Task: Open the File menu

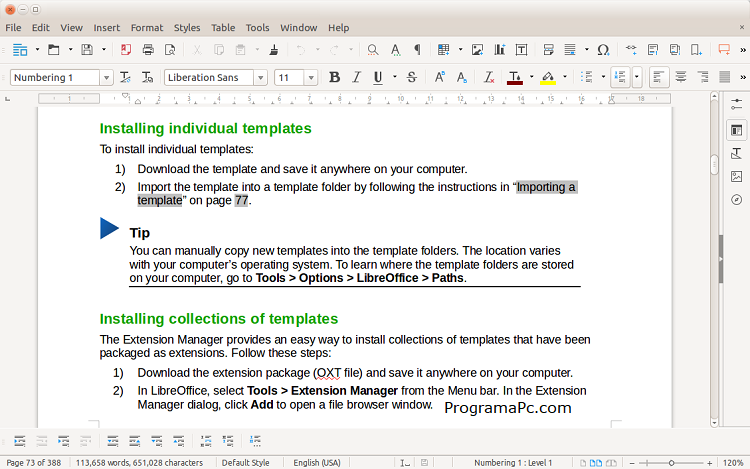Action: (13, 28)
